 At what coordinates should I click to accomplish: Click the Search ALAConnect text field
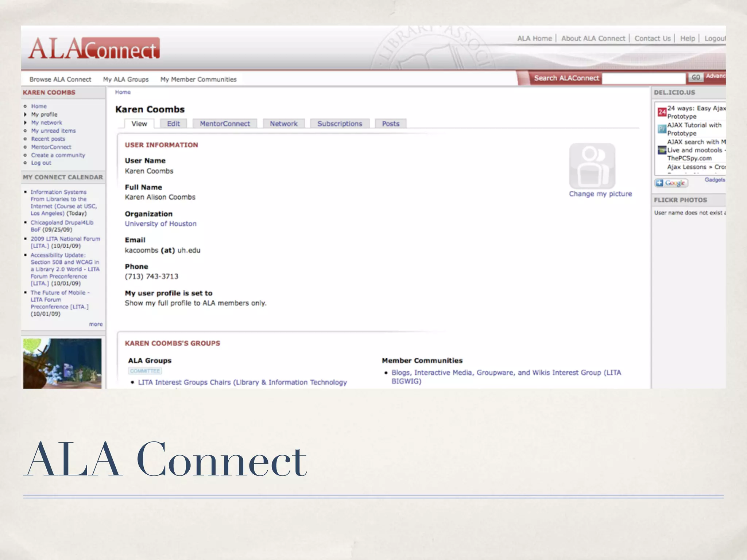[x=644, y=78]
